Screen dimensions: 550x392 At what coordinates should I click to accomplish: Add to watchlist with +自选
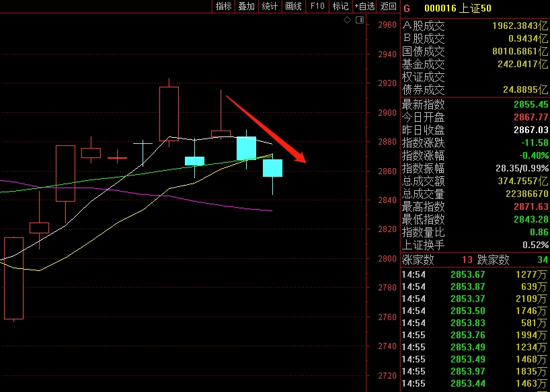[364, 6]
